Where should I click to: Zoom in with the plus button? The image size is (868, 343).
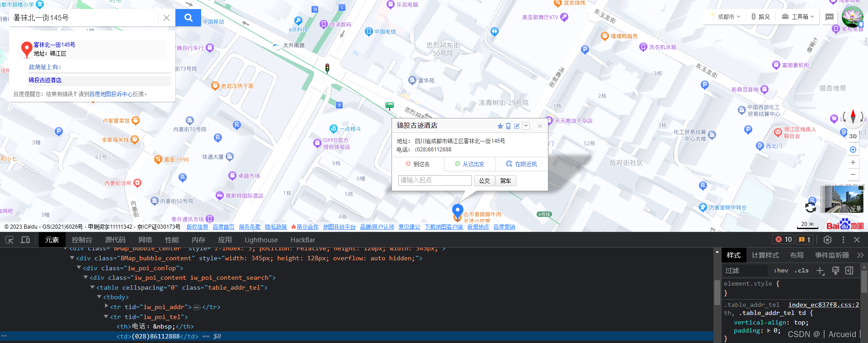pos(853,162)
